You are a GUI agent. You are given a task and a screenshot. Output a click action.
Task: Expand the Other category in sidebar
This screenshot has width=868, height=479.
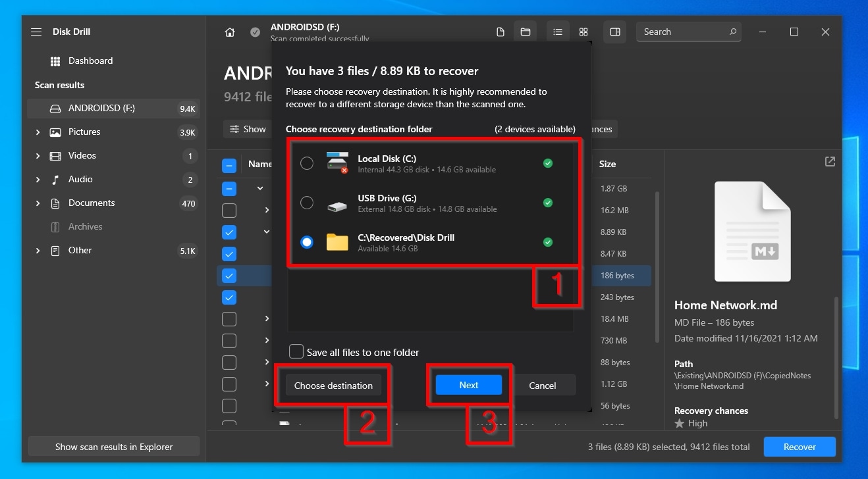(x=38, y=251)
